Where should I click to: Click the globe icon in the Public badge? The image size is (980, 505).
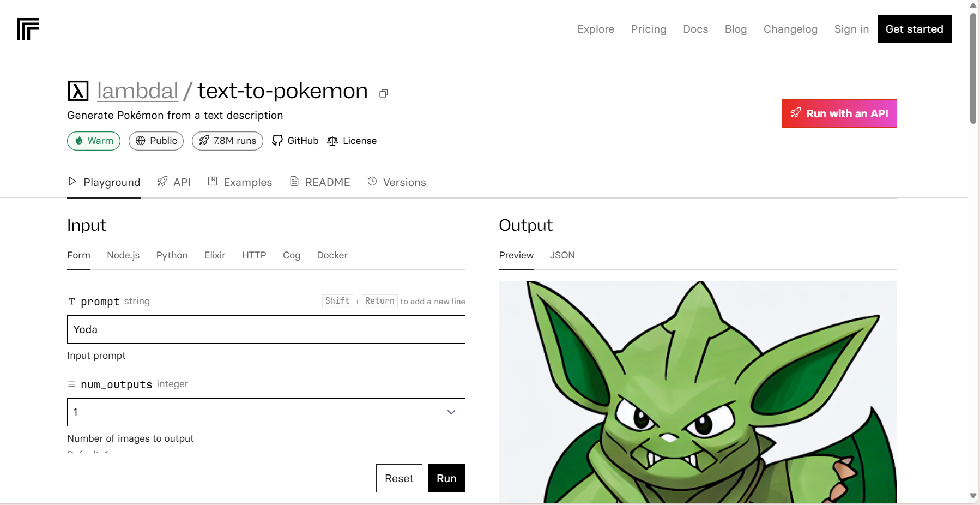141,141
